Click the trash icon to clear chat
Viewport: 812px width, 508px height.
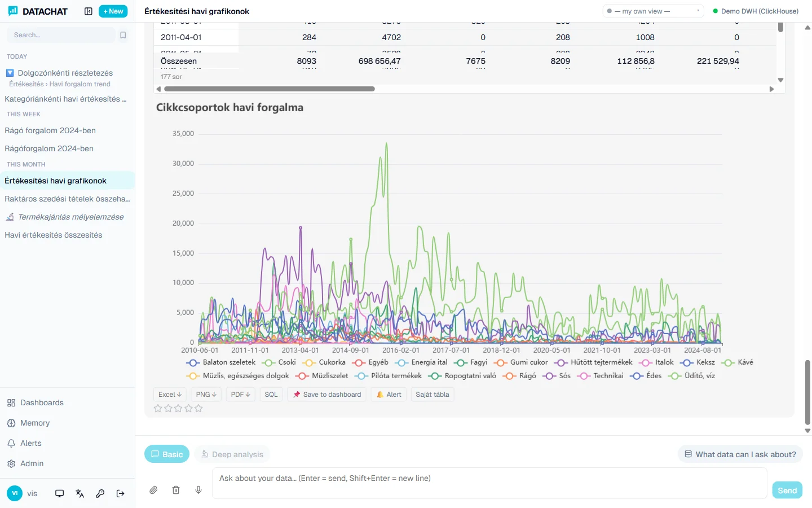coord(176,490)
